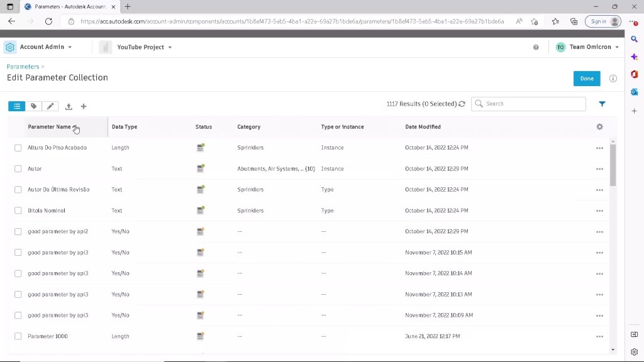This screenshot has height=362, width=644.
Task: Check the Autor parameter checkbox
Action: tap(18, 168)
